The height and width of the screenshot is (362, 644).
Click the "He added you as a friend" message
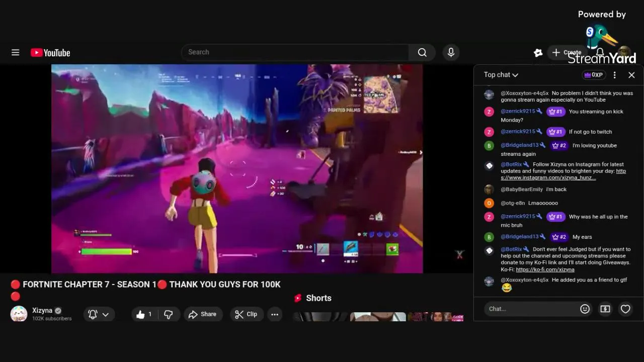589,280
